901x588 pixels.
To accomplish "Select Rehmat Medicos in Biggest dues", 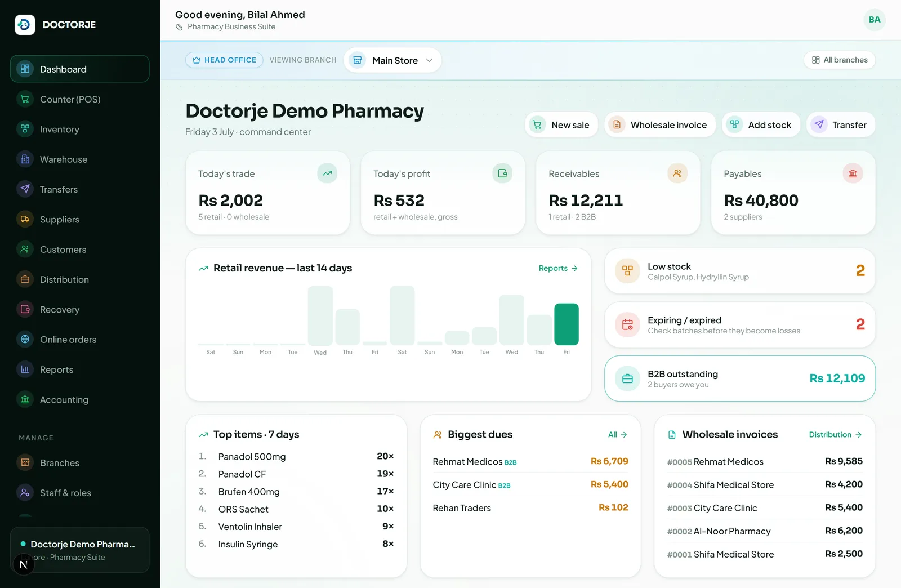I will point(530,461).
